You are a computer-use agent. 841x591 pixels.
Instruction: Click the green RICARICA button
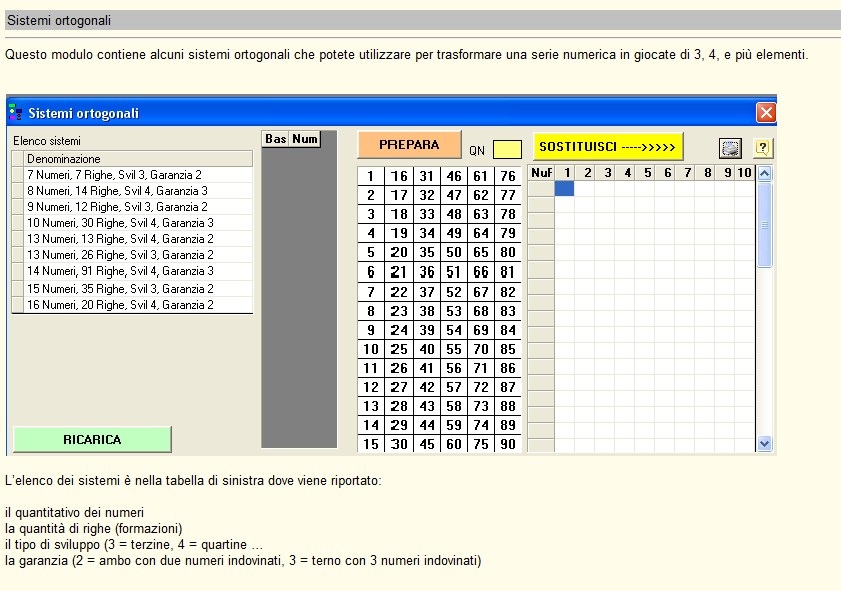point(92,440)
